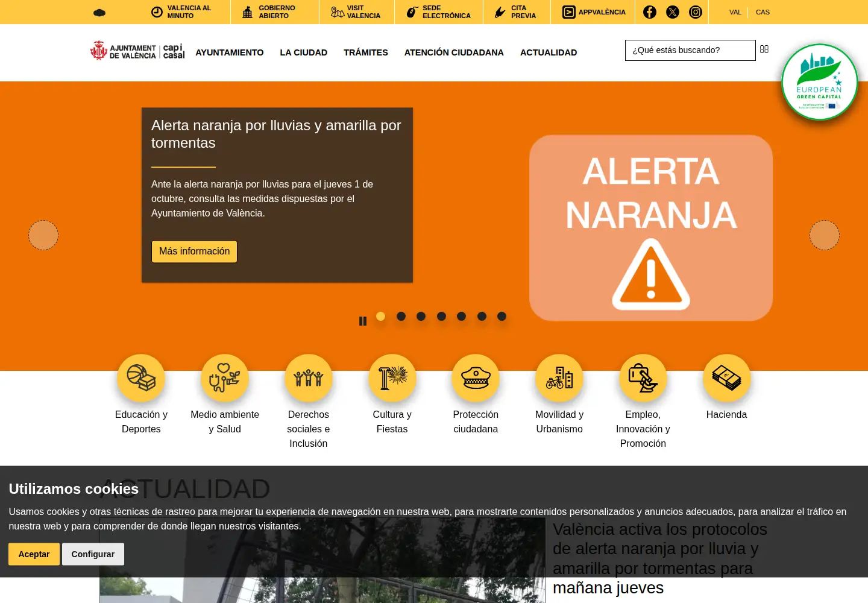Open the European Green Capital badge
The image size is (868, 603).
tap(820, 82)
